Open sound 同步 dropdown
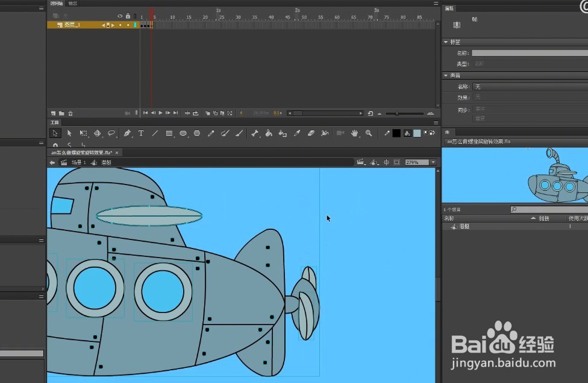This screenshot has height=383, width=588. 530,109
